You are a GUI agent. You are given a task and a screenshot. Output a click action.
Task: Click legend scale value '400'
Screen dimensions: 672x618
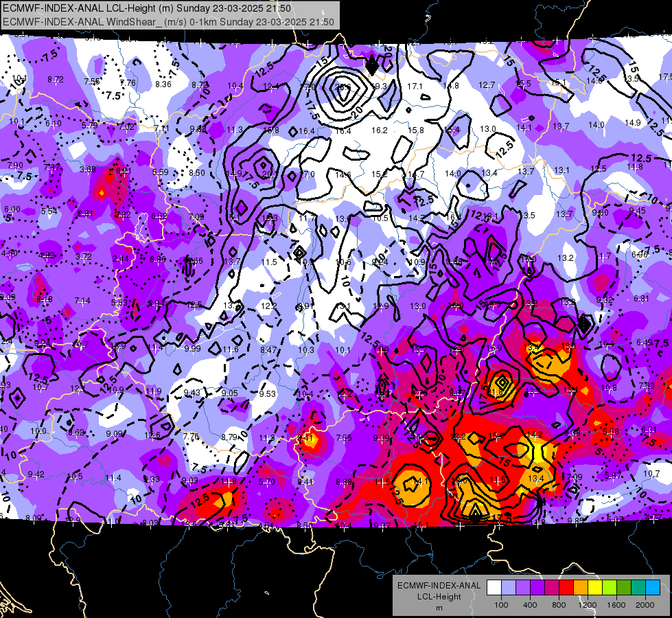pyautogui.click(x=530, y=605)
